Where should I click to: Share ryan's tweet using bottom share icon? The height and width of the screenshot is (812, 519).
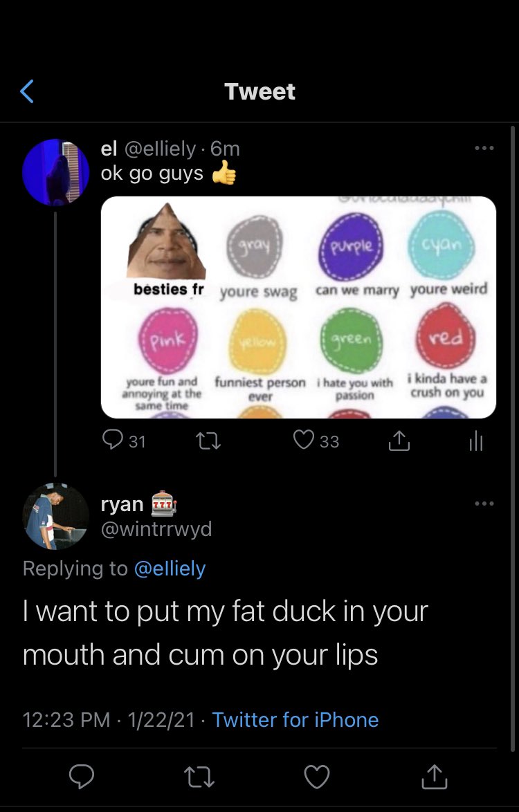pyautogui.click(x=435, y=778)
